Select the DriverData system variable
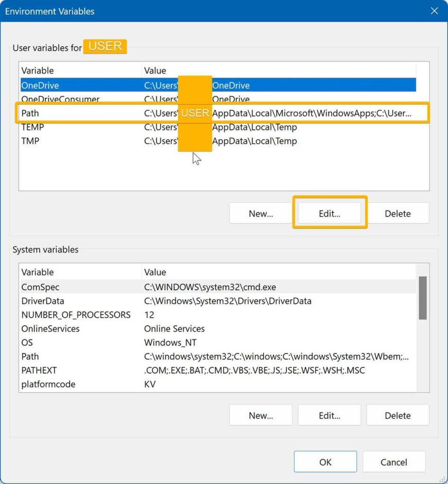Viewport: 448px width, 484px height. (218, 301)
